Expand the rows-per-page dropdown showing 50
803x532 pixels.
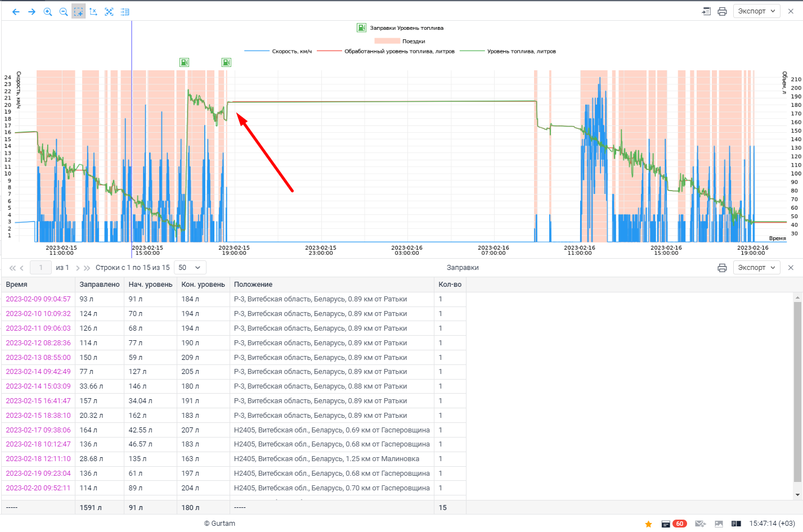click(x=190, y=268)
